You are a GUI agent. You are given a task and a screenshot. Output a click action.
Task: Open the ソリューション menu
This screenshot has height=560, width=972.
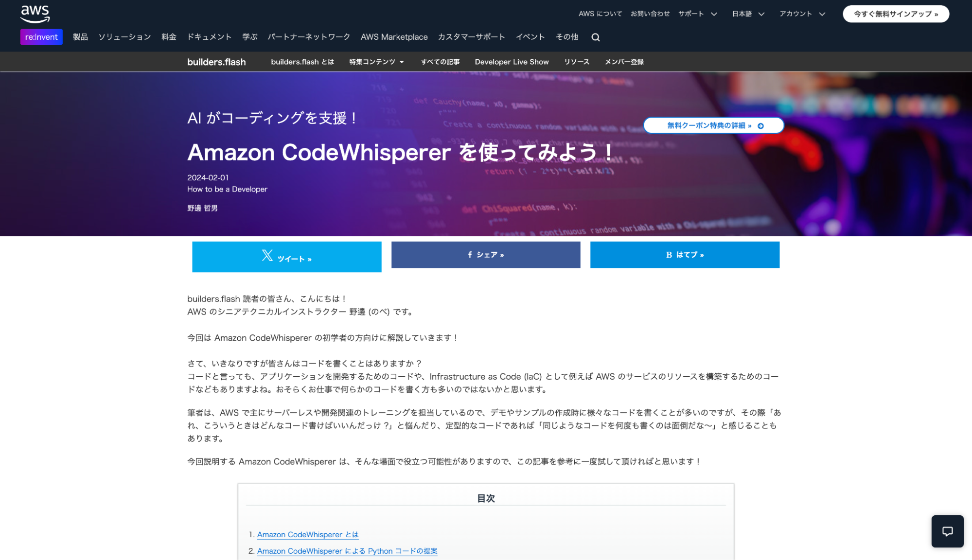click(x=124, y=37)
